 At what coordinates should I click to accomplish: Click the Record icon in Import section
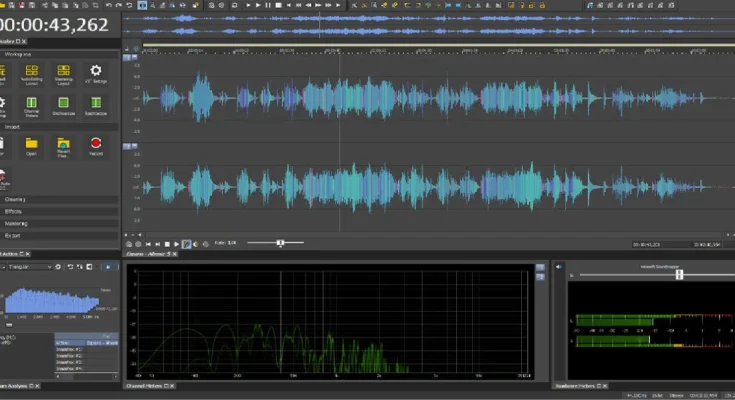point(96,144)
